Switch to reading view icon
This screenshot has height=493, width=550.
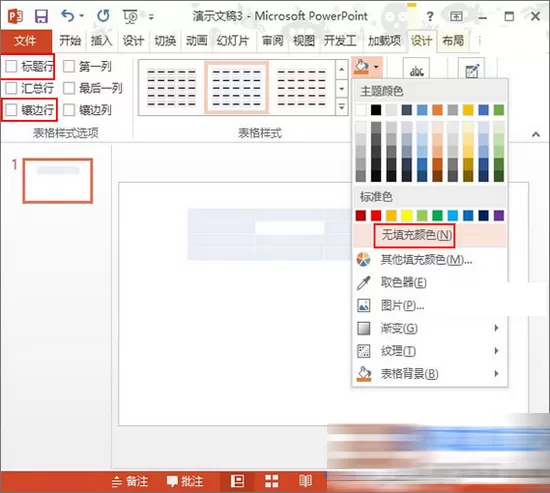click(306, 481)
